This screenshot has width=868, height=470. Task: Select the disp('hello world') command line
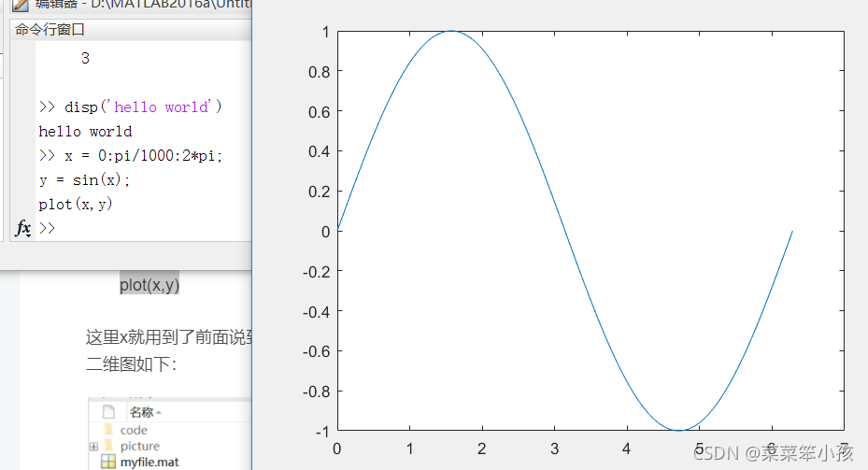131,107
